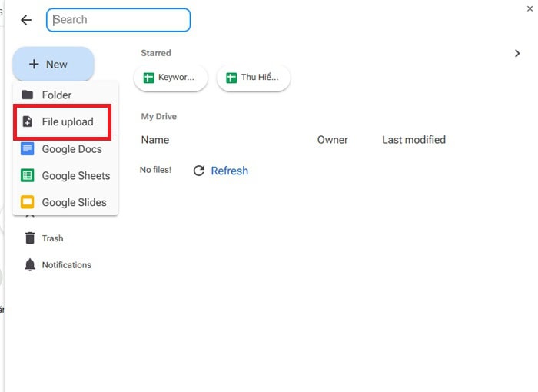Open the starred Keywor... spreadsheet chip
This screenshot has width=538, height=392.
tap(171, 78)
